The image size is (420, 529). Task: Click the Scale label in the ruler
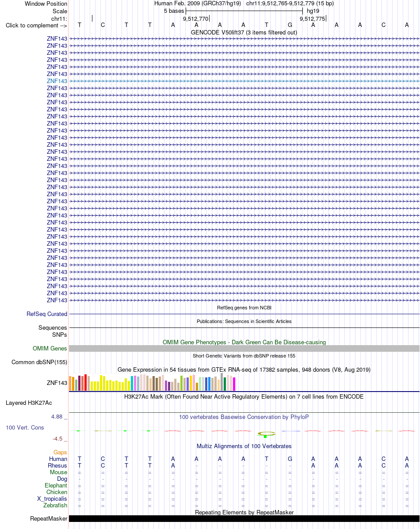click(x=60, y=11)
